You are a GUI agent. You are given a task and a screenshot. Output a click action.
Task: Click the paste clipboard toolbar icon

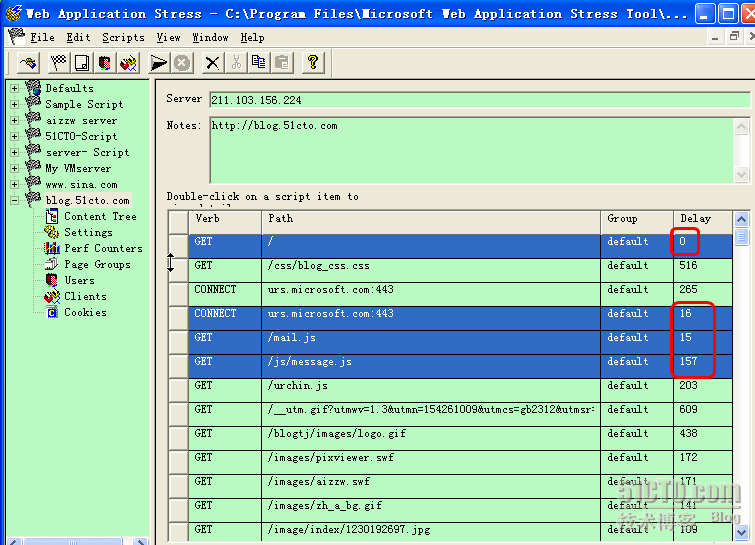[282, 63]
